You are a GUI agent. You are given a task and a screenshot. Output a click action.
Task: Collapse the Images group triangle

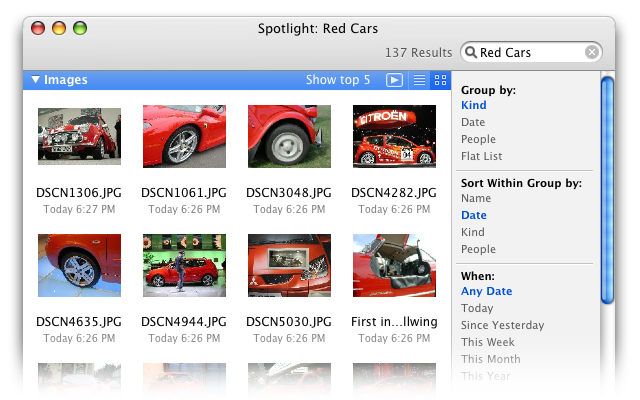[35, 80]
